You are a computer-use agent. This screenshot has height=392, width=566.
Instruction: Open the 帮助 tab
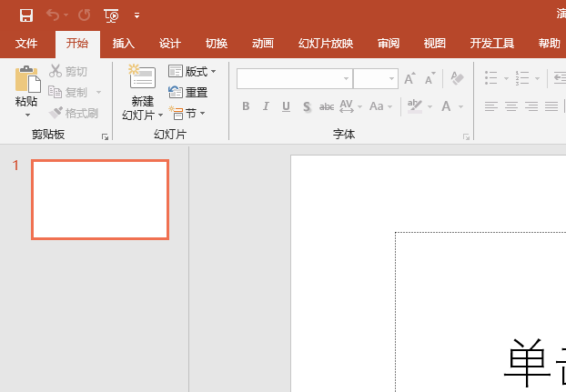click(550, 44)
